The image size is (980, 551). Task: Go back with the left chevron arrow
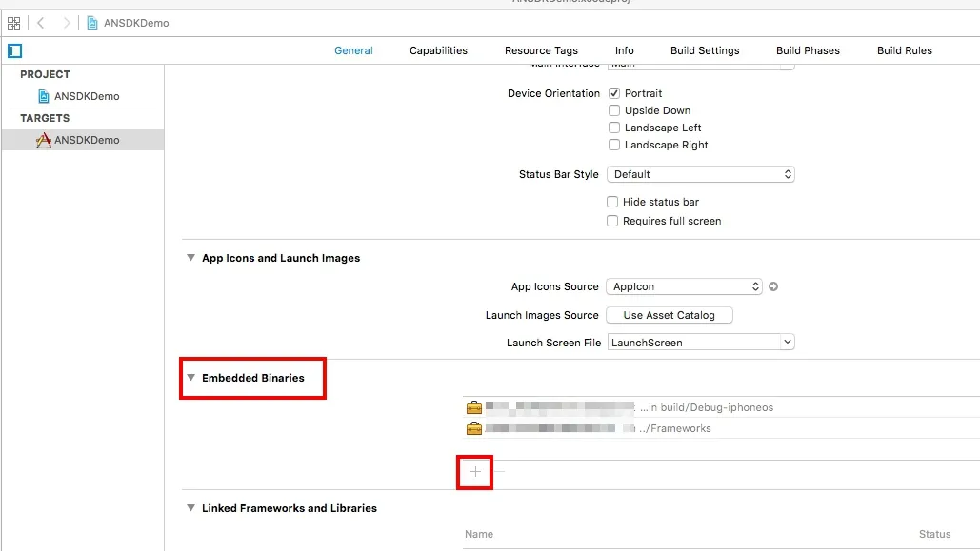coord(41,23)
